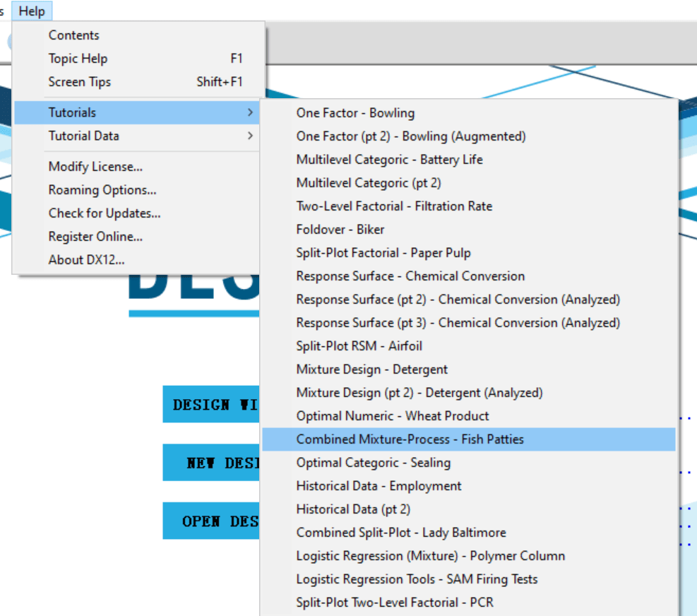The width and height of the screenshot is (697, 616).
Task: Select Mixture Design (pt 2) Detergent Analyzed
Action: [469, 393]
